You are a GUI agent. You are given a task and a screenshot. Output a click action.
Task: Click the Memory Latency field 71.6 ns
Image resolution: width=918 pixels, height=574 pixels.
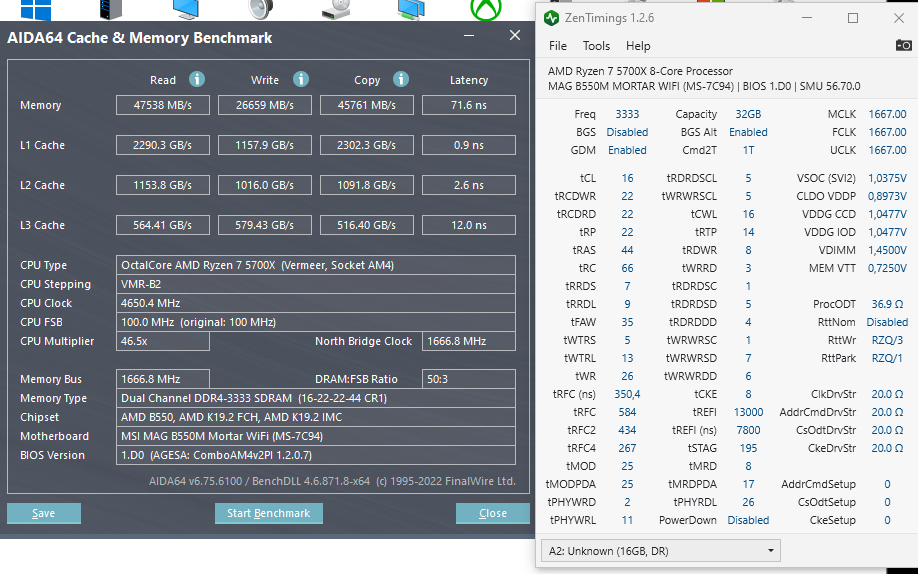468,105
